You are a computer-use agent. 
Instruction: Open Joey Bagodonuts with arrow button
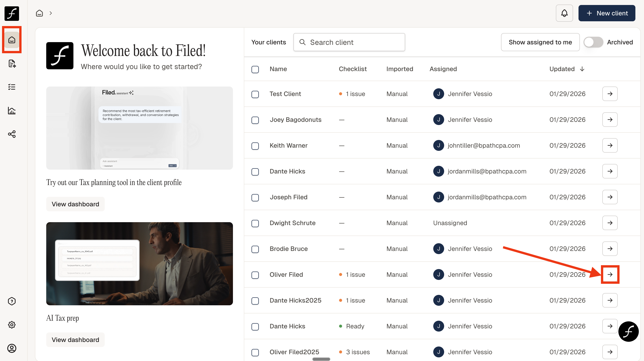click(x=610, y=120)
